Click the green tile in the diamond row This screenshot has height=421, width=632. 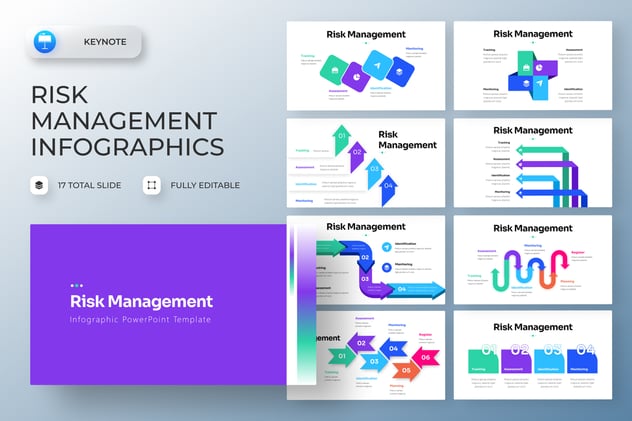pyautogui.click(x=333, y=72)
